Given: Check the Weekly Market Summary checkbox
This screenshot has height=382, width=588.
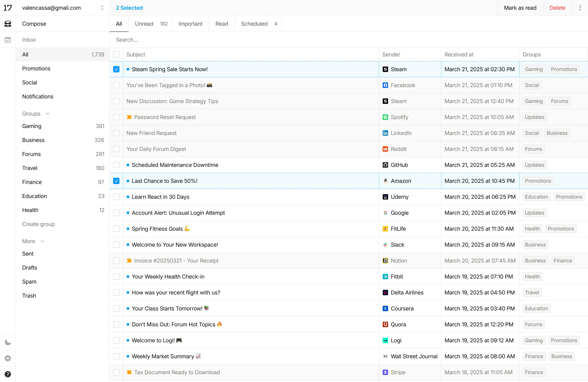Looking at the screenshot, I should coord(116,356).
